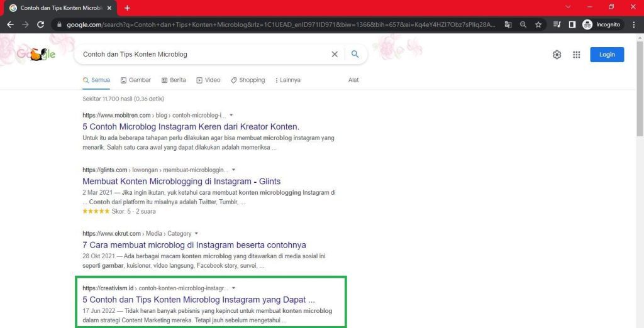Open the Lainnya more menu
This screenshot has height=328, width=644.
(x=288, y=80)
